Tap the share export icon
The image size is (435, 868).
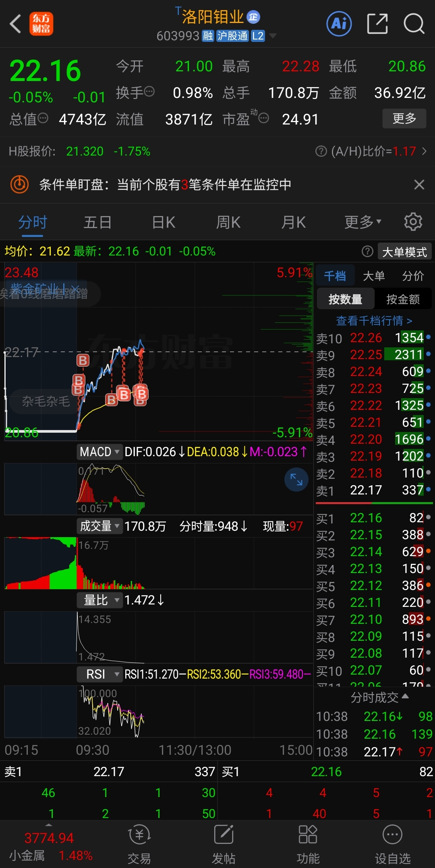click(377, 24)
